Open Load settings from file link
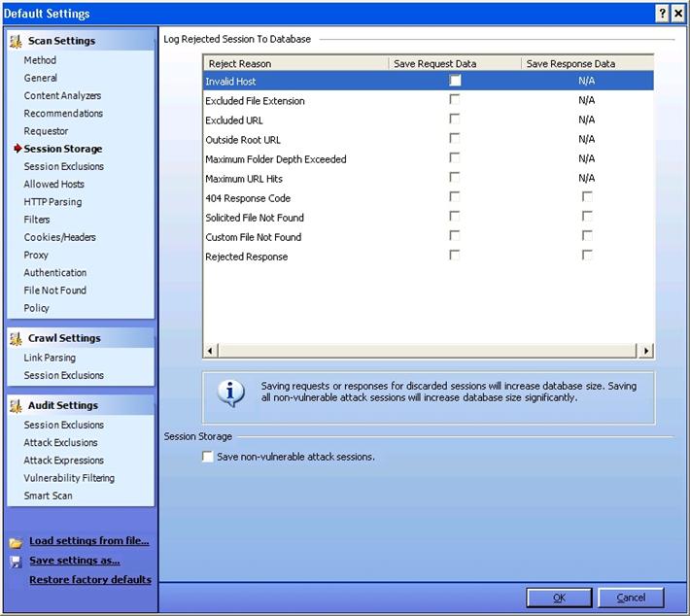 pos(88,541)
